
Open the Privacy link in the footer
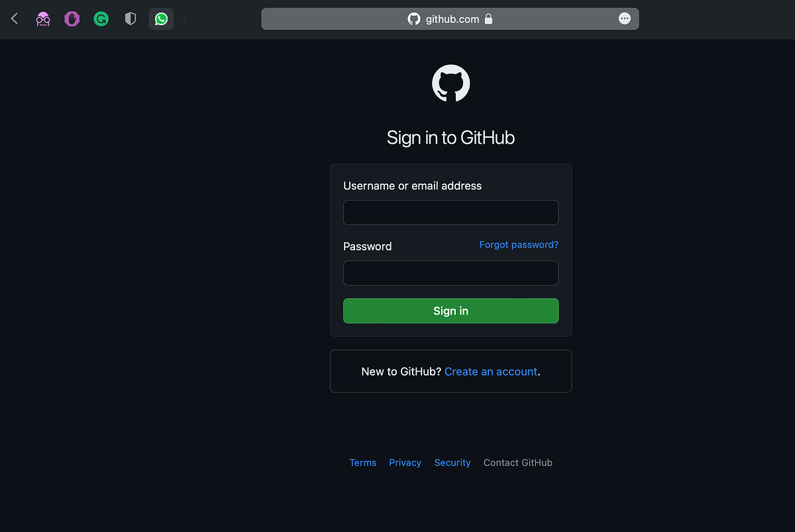tap(405, 462)
